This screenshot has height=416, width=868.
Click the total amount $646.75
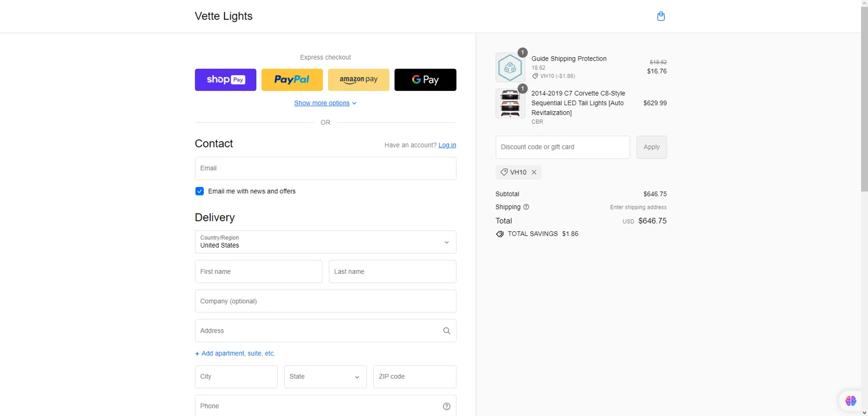click(653, 221)
